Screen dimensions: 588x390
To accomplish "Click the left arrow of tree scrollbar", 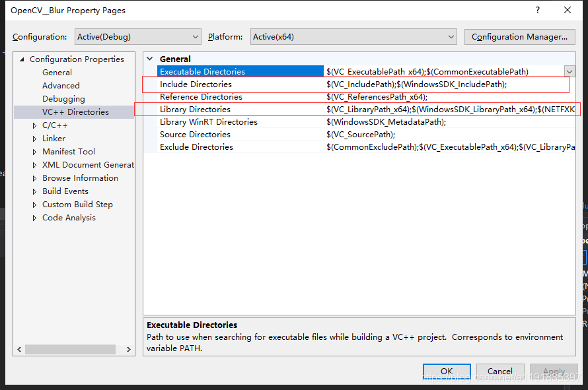I will 20,349.
